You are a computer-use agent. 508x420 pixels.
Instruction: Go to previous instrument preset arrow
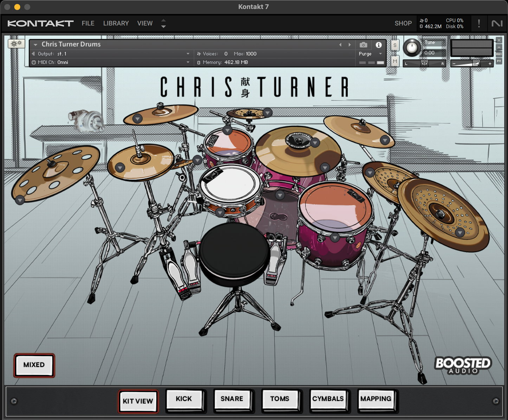[340, 45]
